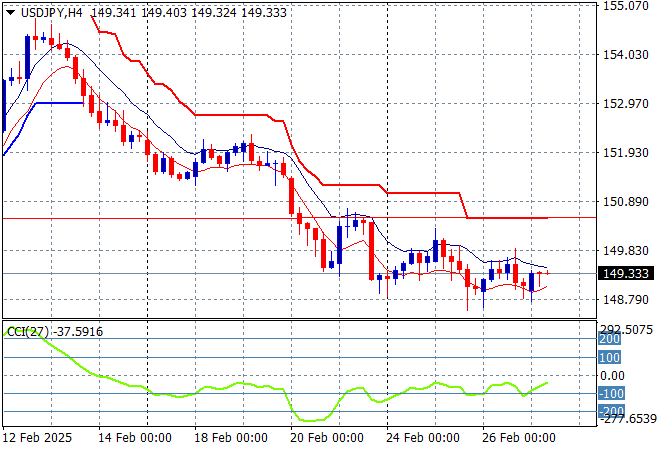Viewport: 660px width, 450px height.
Task: Select the CCI 0.00 level label
Action: click(x=612, y=375)
